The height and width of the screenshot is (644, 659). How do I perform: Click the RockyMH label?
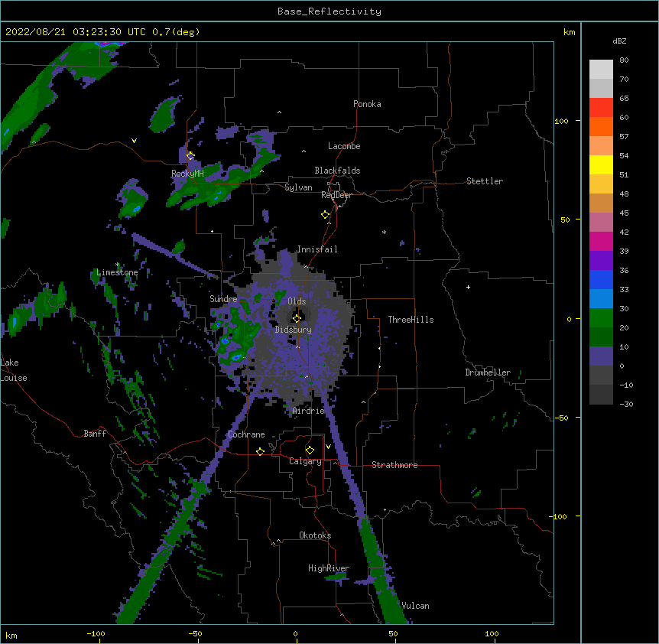[187, 174]
